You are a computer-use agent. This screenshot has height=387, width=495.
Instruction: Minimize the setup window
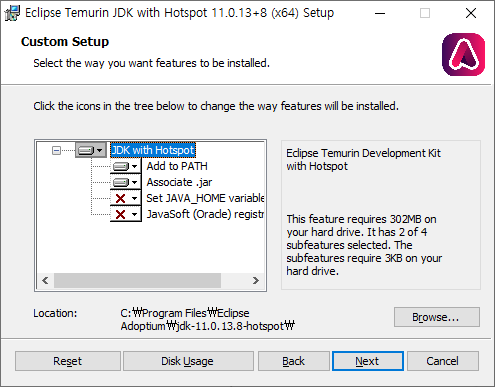(x=380, y=13)
